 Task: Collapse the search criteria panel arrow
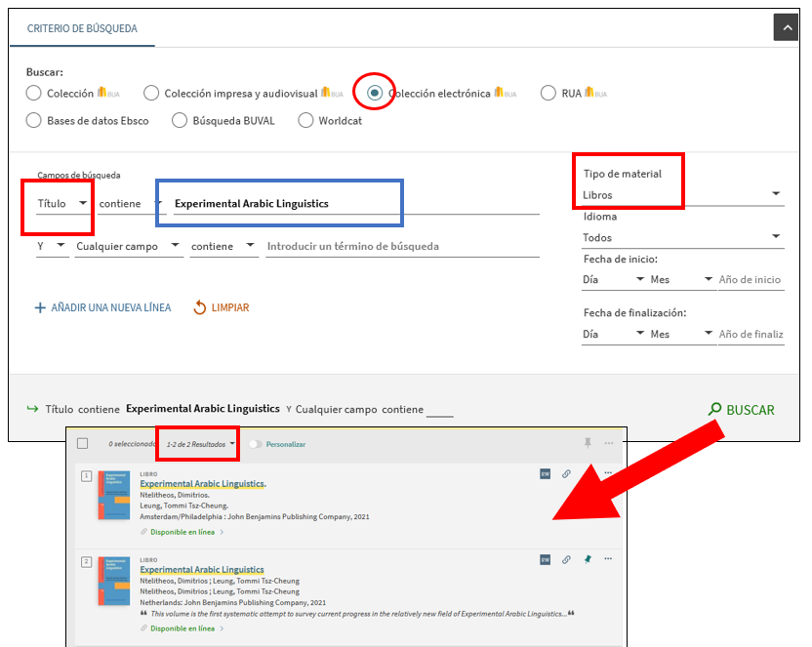pyautogui.click(x=786, y=27)
